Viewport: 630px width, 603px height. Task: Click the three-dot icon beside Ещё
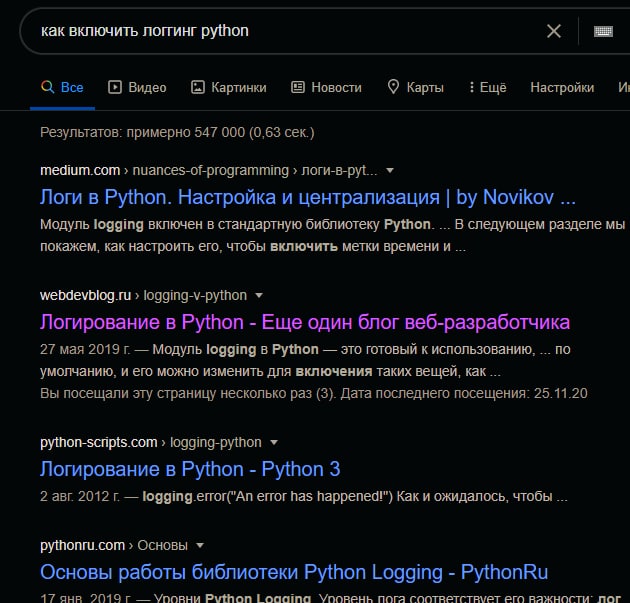472,87
